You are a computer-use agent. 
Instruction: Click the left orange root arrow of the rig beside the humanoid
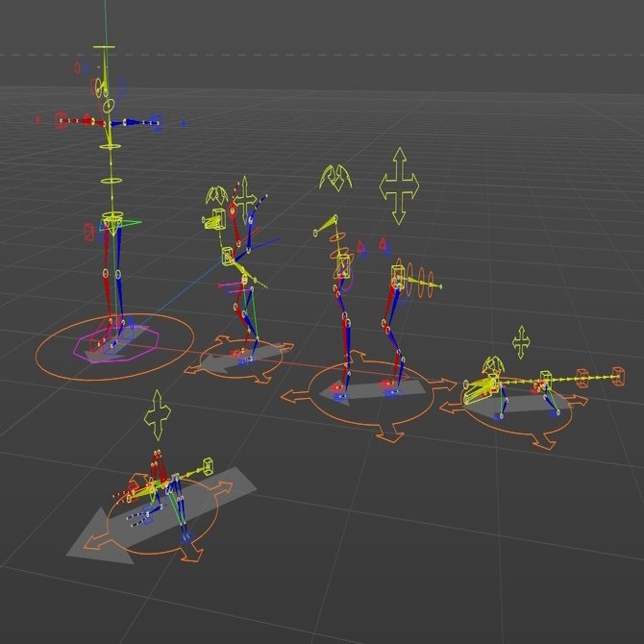(x=194, y=369)
